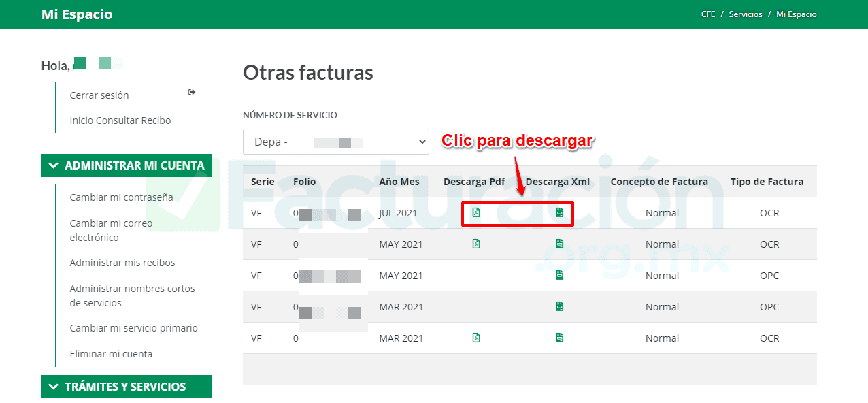Open Inicio Consultar Recibo

click(x=120, y=120)
